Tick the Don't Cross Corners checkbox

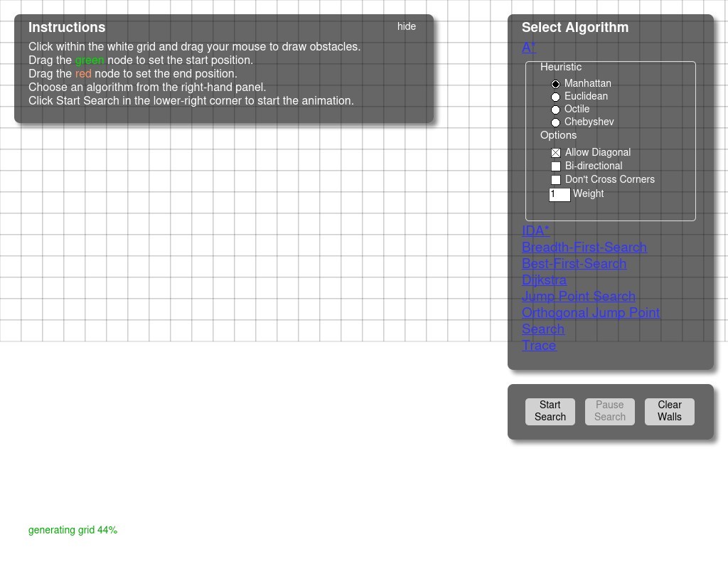(x=556, y=180)
